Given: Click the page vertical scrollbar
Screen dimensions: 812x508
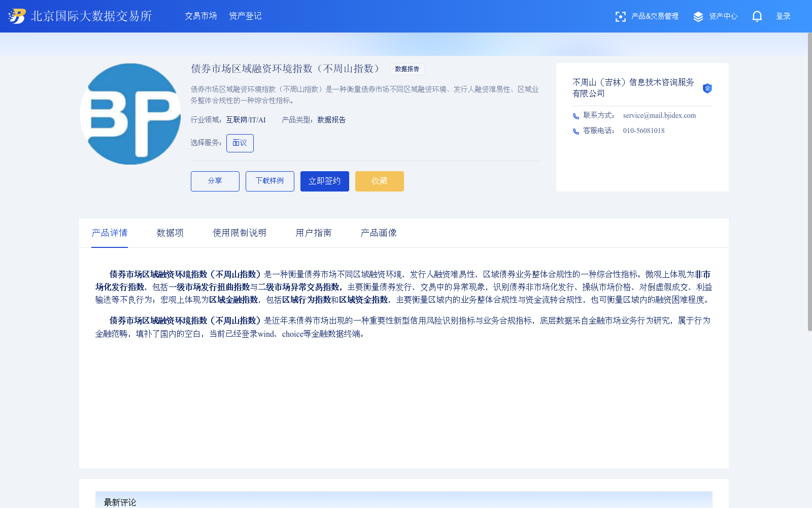Looking at the screenshot, I should coord(809,182).
